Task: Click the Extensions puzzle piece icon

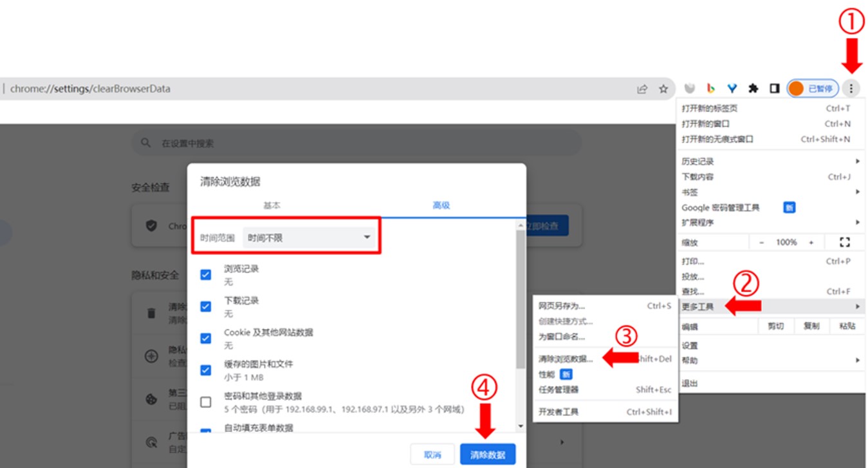Action: point(753,89)
